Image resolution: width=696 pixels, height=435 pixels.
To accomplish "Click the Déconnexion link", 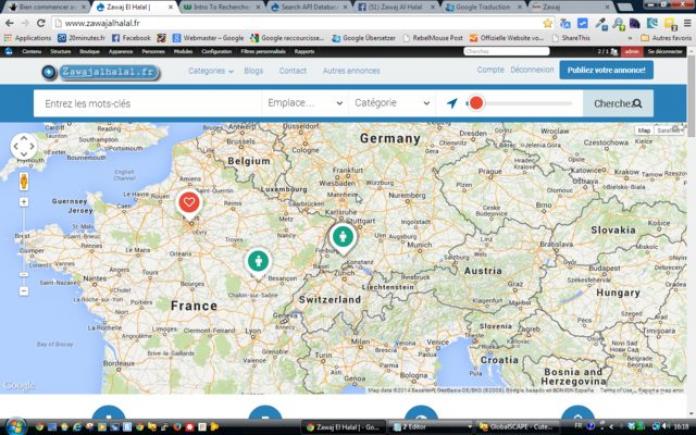I will [532, 70].
